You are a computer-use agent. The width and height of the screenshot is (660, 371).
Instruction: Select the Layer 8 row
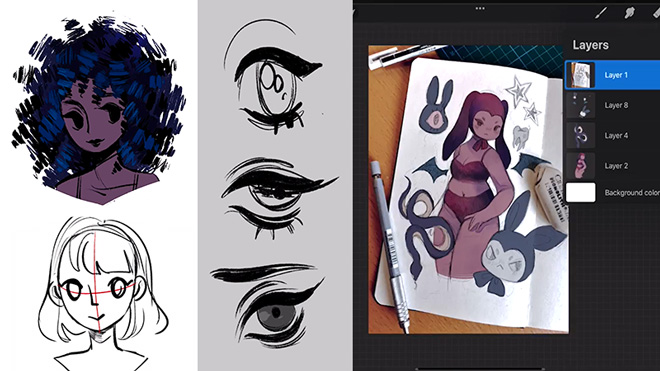[x=612, y=105]
